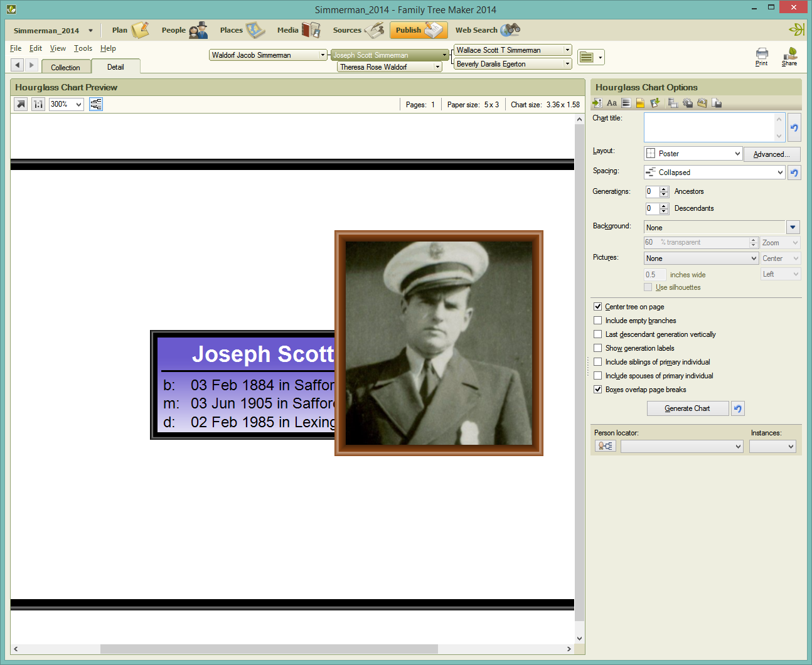Open header and footer page icon

coord(640,103)
